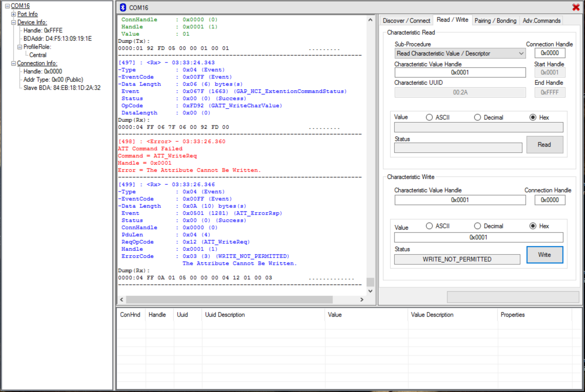
Task: Select the Device Info tree item
Action: coord(32,23)
